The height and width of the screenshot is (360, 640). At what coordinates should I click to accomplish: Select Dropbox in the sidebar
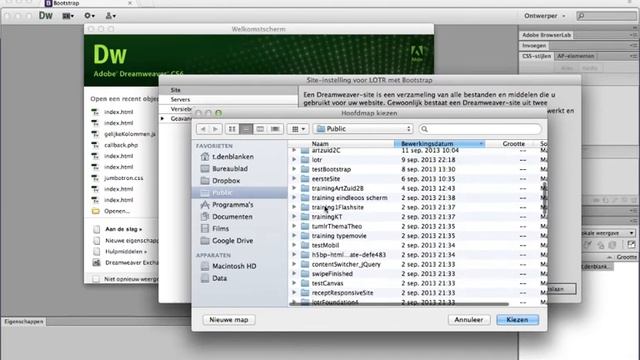click(x=226, y=180)
